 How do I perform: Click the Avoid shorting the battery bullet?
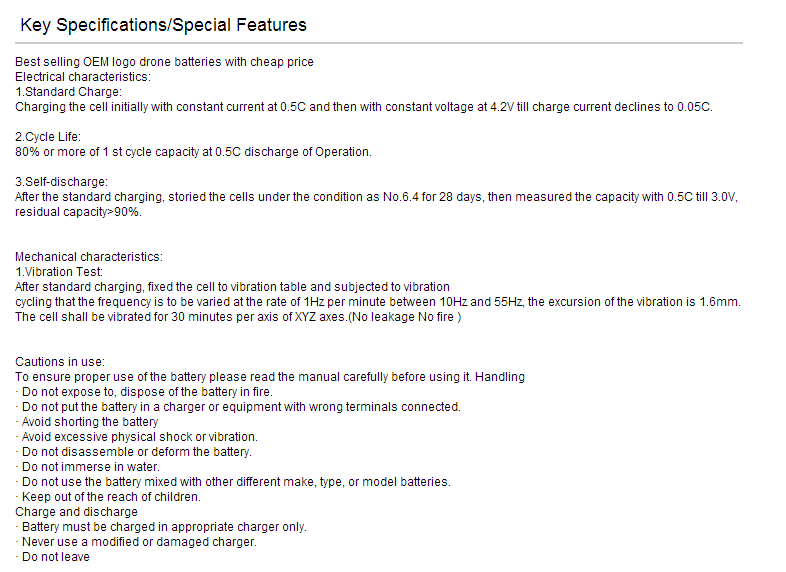87,422
